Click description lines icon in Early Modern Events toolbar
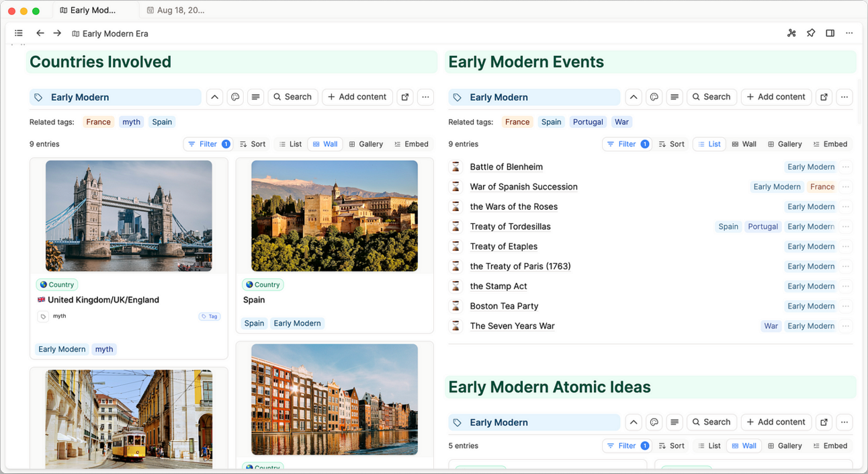 coord(675,97)
